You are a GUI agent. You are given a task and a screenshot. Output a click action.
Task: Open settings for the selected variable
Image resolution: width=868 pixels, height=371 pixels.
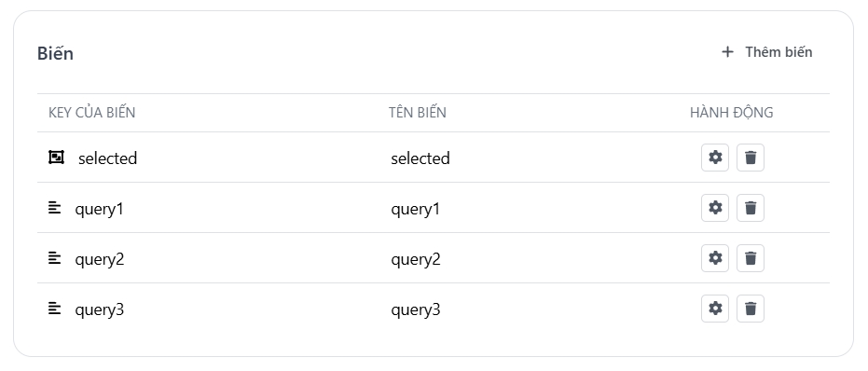pyautogui.click(x=715, y=158)
